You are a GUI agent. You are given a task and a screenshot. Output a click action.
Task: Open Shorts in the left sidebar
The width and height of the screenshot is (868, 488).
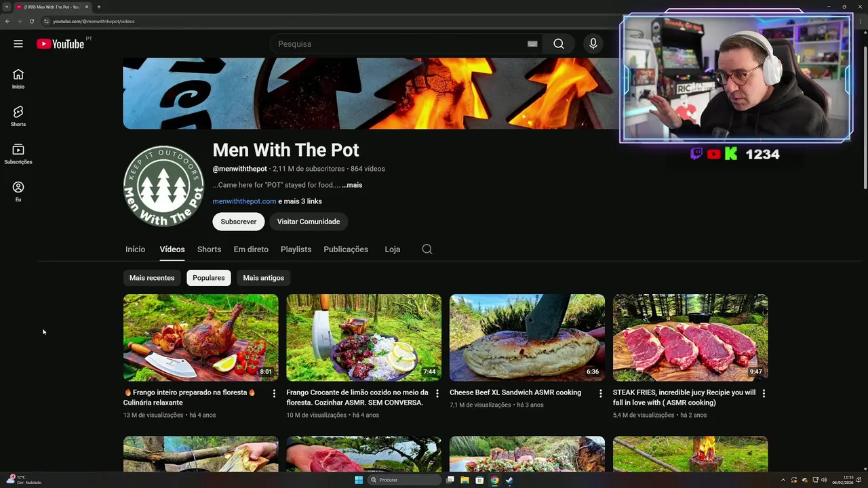click(x=18, y=116)
